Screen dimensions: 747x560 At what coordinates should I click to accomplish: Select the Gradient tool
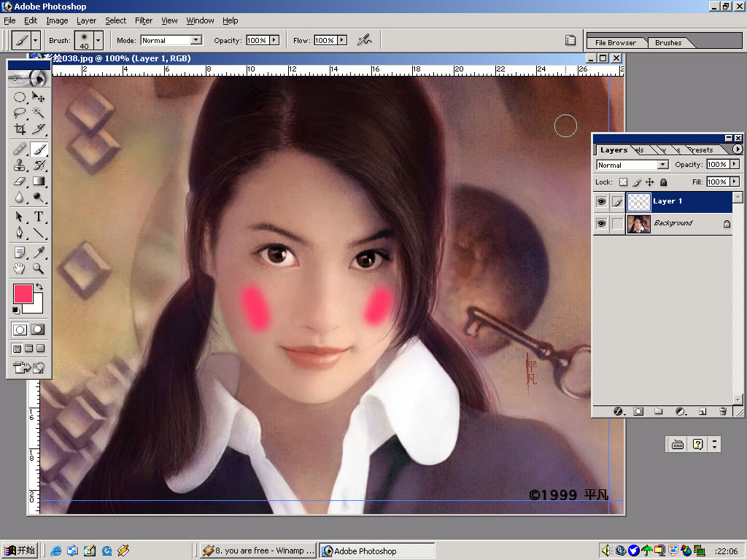pos(39,181)
